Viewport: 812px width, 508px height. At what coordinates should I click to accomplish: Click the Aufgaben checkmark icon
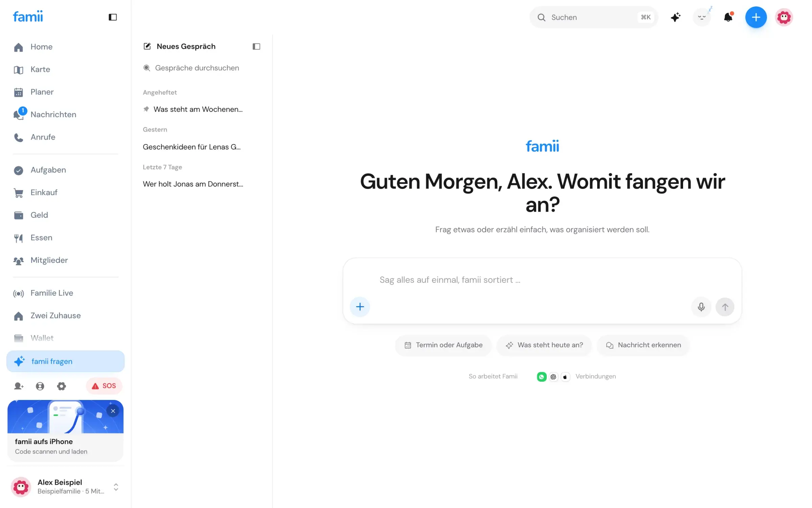tap(19, 170)
